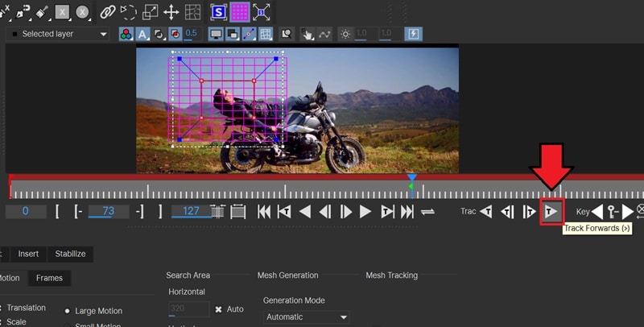
Task: Switch to the Frames tab
Action: pos(49,278)
